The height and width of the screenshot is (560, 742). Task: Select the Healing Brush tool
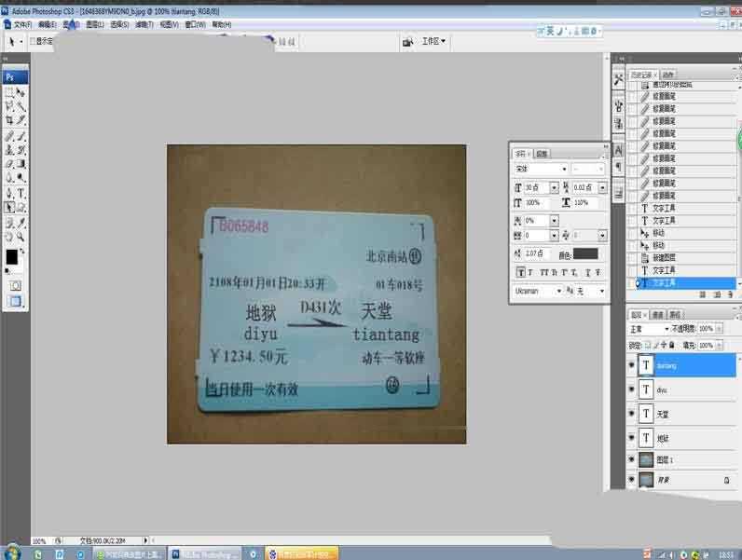tap(9, 136)
